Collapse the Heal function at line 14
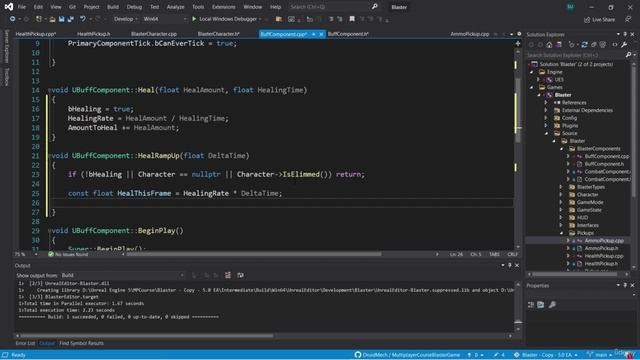Screen dimensions: 640x360 pyautogui.click(x=49, y=90)
